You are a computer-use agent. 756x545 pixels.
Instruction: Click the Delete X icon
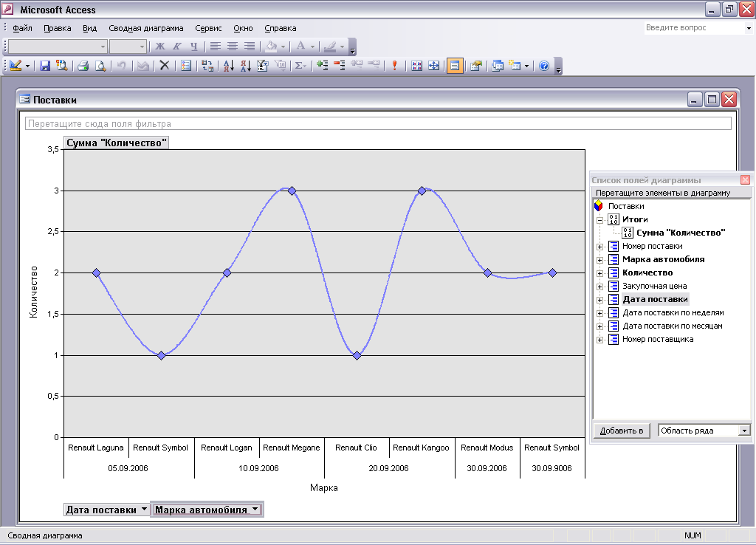(x=165, y=66)
